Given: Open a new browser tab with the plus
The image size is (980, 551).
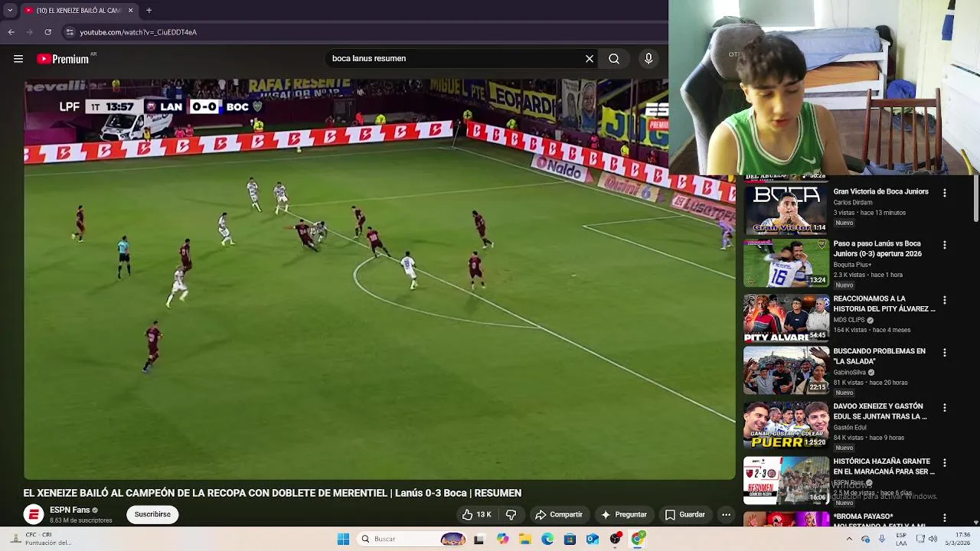Looking at the screenshot, I should [149, 11].
